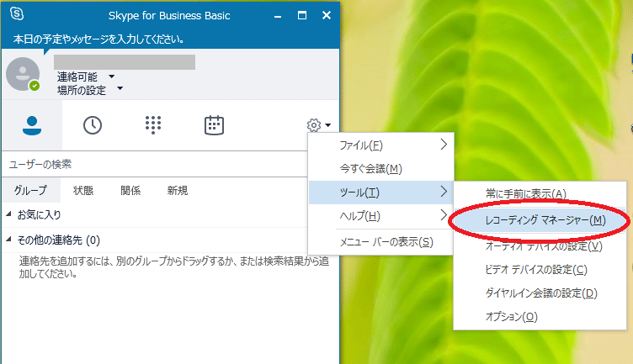Switch to the 状態 tab

83,190
